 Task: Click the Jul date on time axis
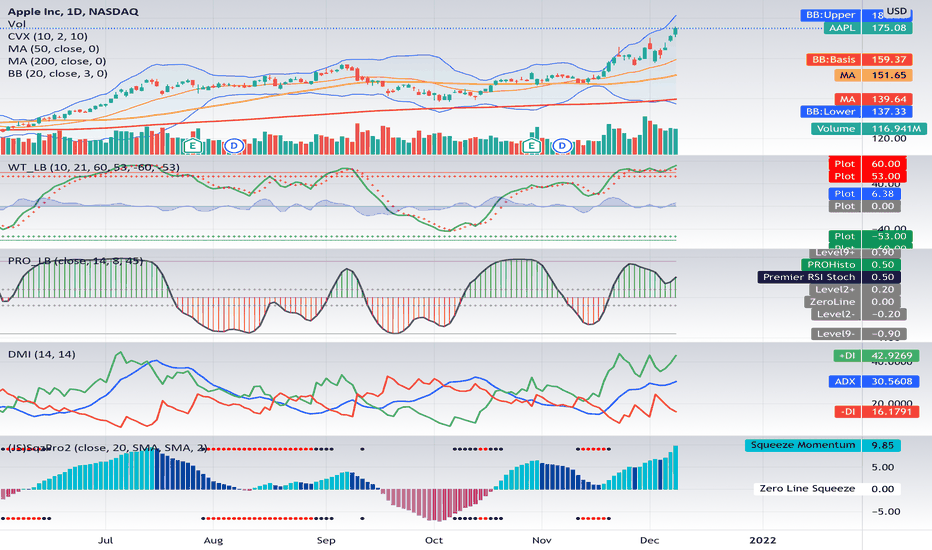coord(105,540)
